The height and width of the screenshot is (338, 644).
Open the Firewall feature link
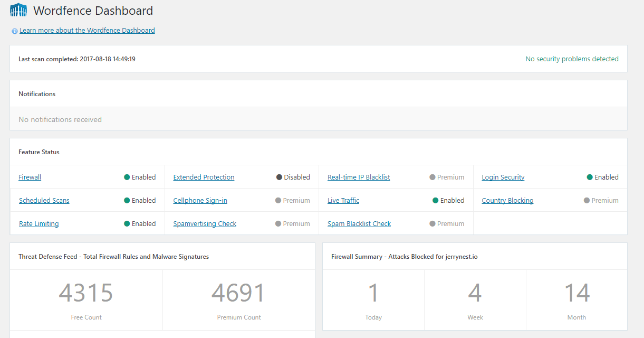30,177
